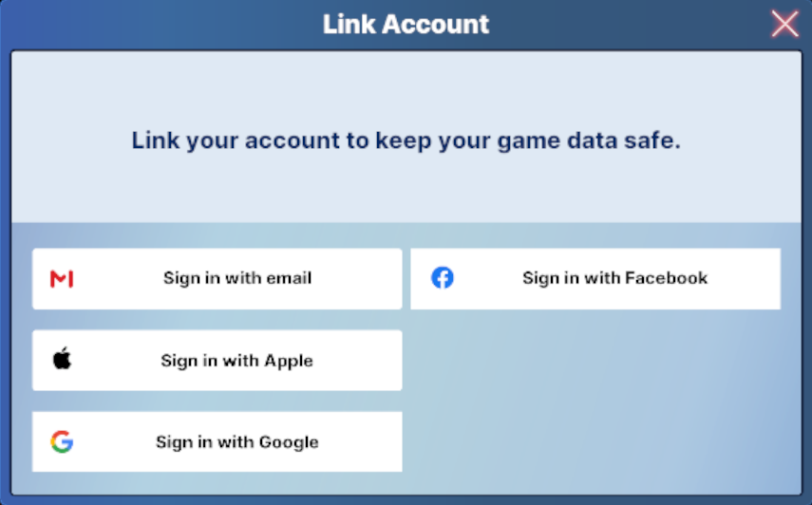Choose Sign in with Facebook
This screenshot has width=812, height=505.
tap(595, 279)
